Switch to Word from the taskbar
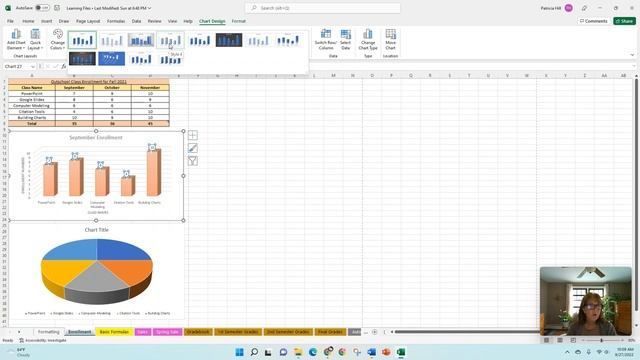 (x=371, y=352)
